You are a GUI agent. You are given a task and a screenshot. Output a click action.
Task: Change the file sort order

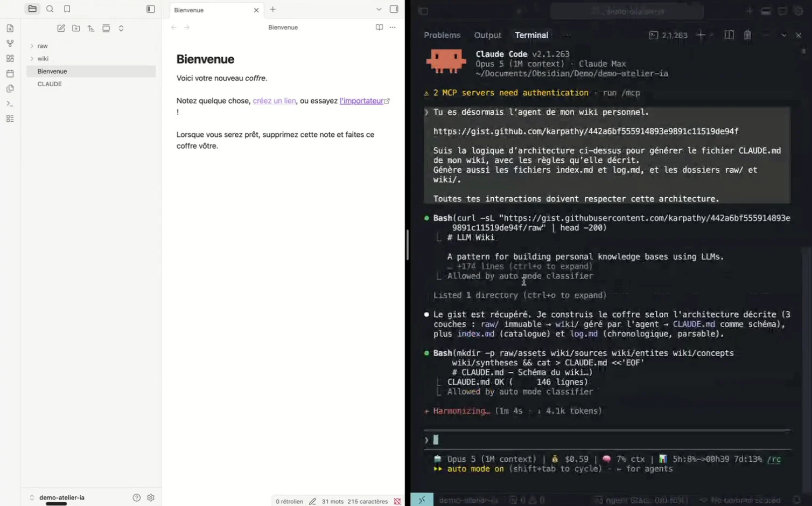click(x=91, y=28)
